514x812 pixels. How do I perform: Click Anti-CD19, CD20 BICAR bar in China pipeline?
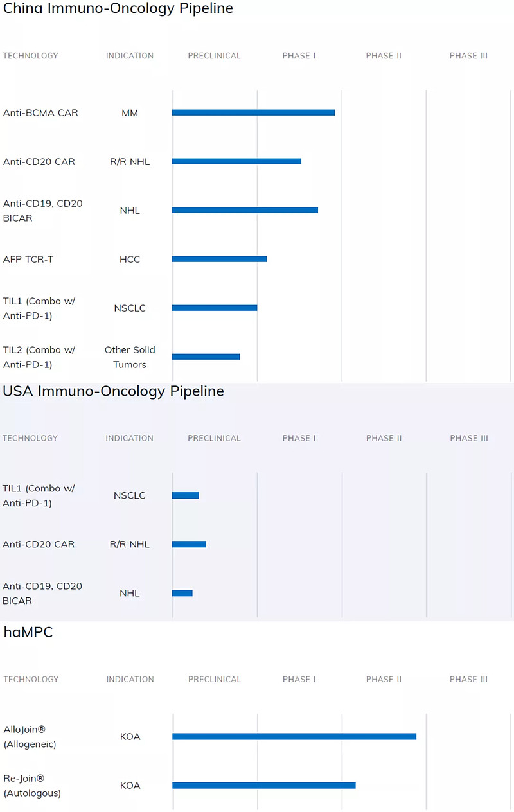click(245, 211)
